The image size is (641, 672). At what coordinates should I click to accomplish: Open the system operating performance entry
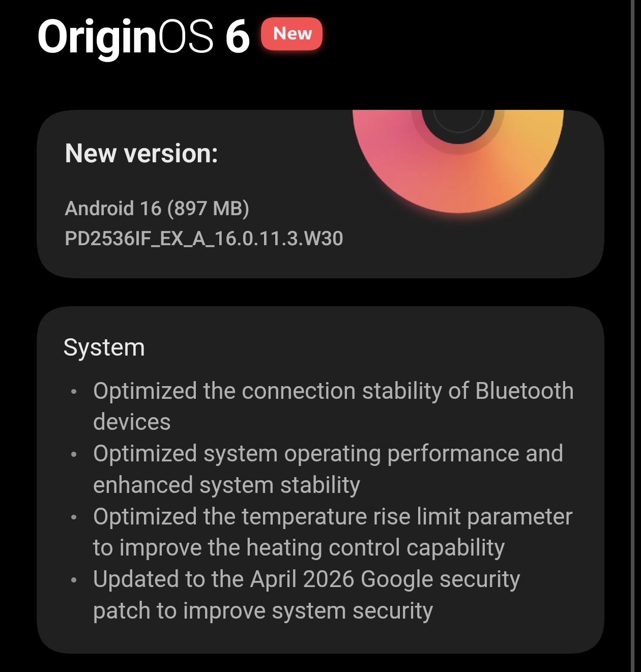coord(328,469)
